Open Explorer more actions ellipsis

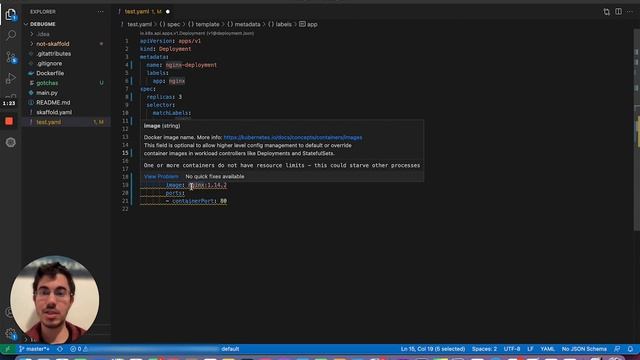pyautogui.click(x=100, y=12)
